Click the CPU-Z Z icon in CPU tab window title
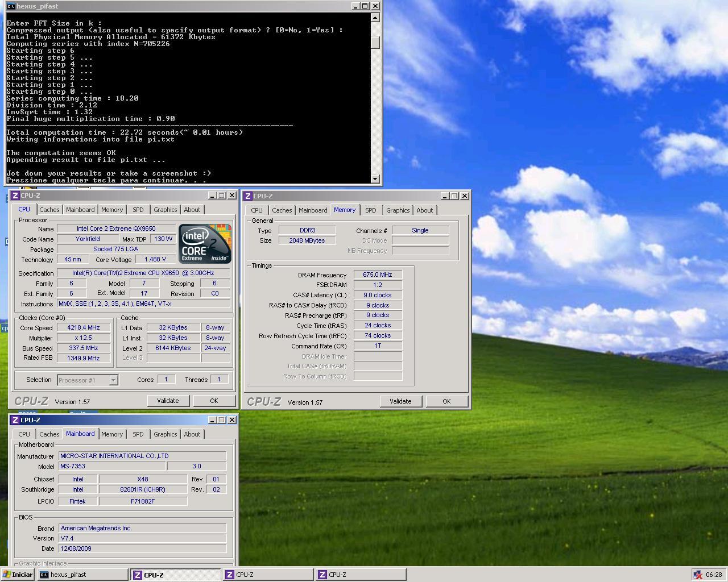728x582 pixels. tap(15, 196)
